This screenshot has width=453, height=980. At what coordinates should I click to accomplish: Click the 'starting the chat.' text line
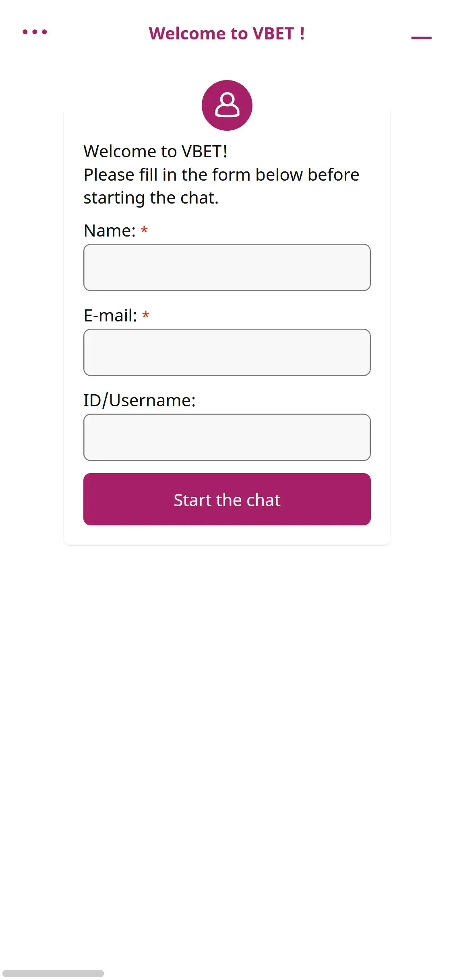tap(151, 198)
